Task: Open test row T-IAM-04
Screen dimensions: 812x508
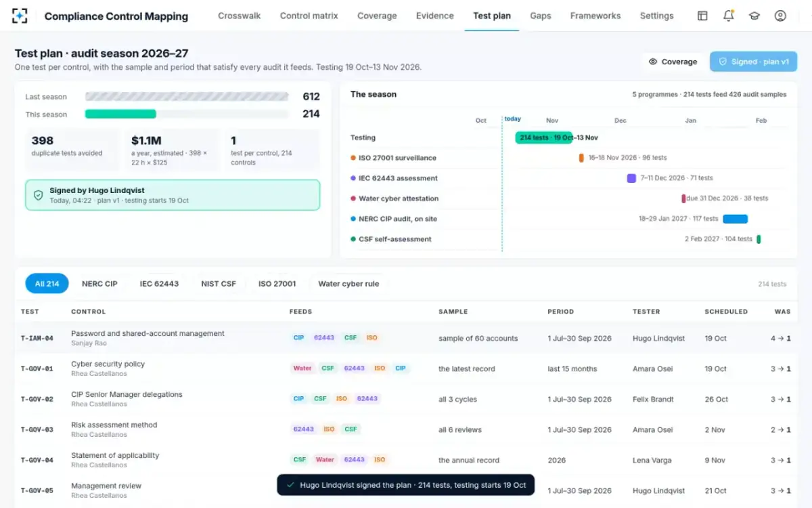Action: 406,338
